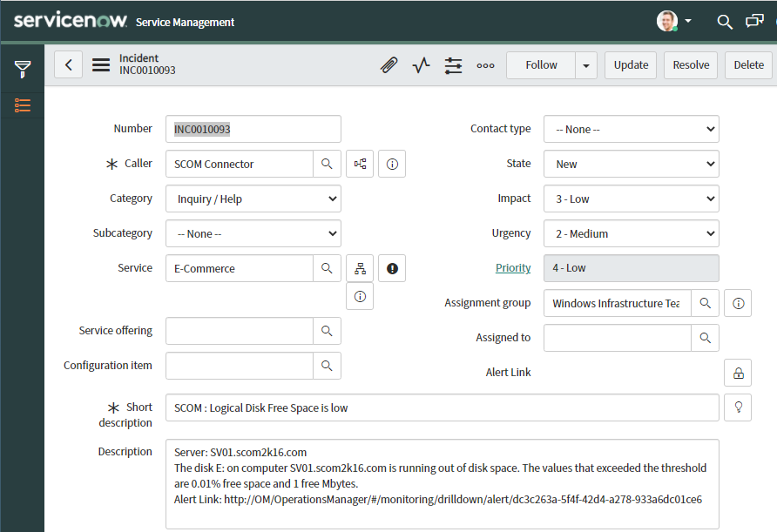Open the State dropdown
This screenshot has height=532, width=777.
(632, 164)
